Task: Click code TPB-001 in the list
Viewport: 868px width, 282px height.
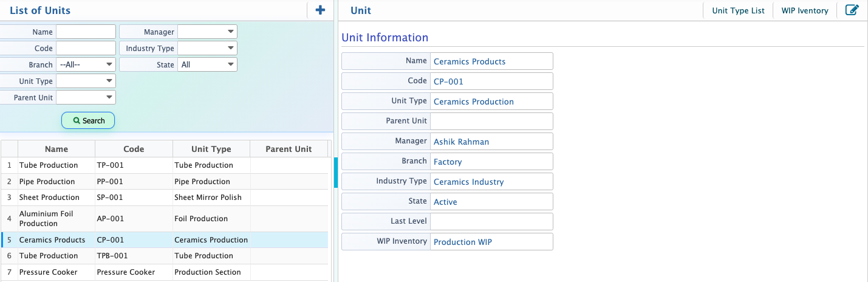Action: click(x=112, y=256)
